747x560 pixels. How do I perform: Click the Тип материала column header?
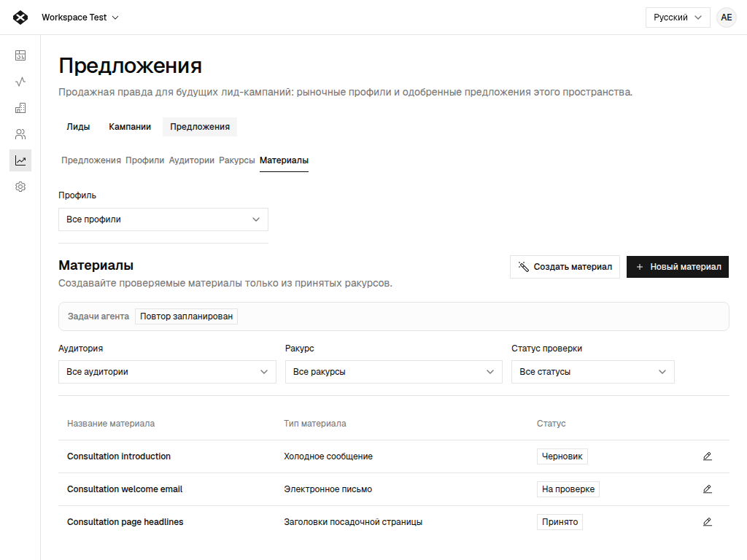click(315, 424)
